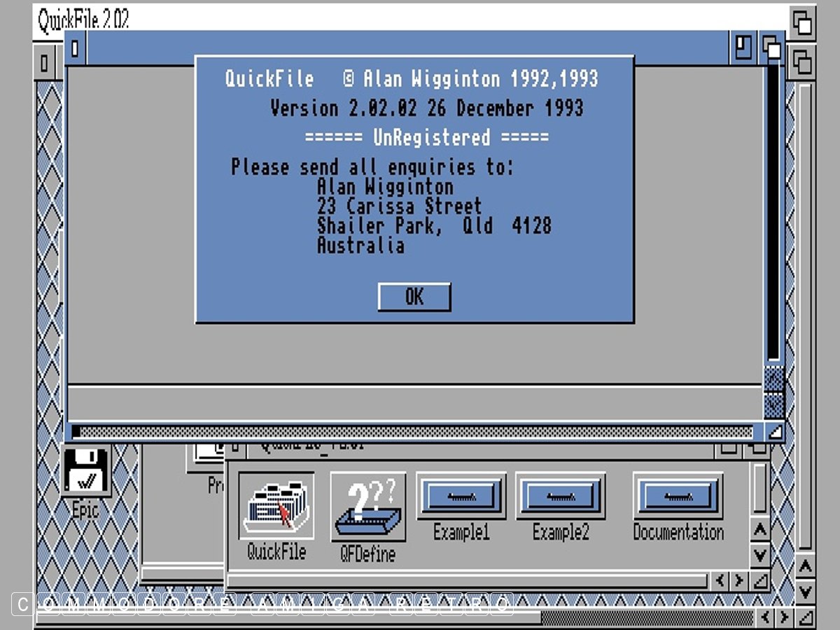The width and height of the screenshot is (840, 630).
Task: Select the QFDefine question-mark icon
Action: pos(367,506)
